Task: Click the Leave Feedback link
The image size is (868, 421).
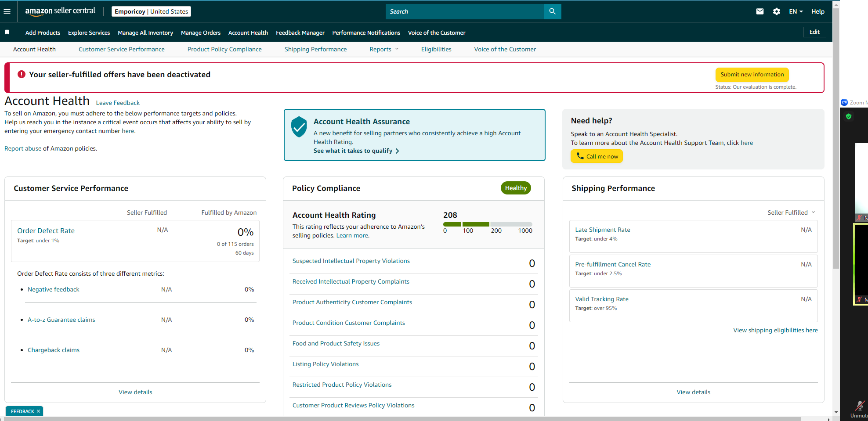Action: [118, 103]
